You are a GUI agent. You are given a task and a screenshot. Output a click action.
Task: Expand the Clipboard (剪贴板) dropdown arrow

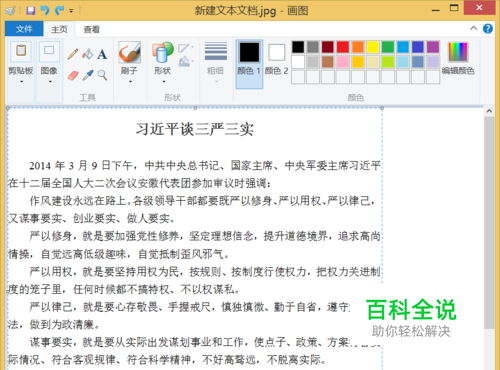[21, 82]
